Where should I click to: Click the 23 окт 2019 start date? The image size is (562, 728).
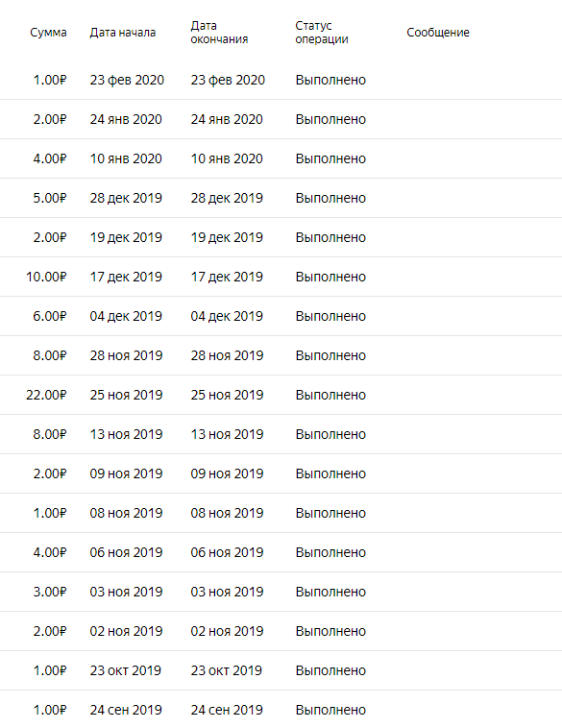click(x=126, y=671)
